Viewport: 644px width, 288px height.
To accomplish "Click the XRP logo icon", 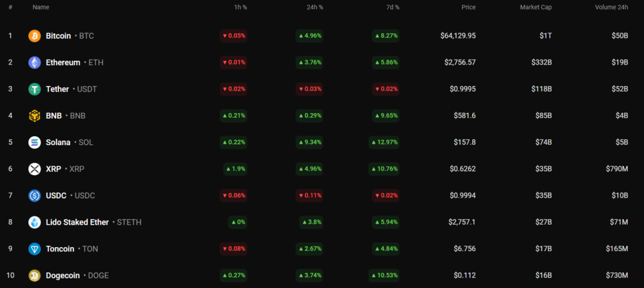I will click(34, 169).
